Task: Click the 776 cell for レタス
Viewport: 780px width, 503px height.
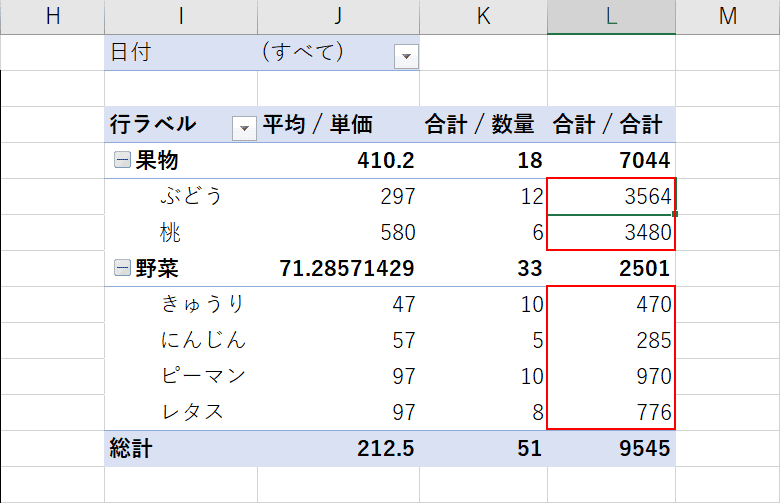Action: pos(611,412)
